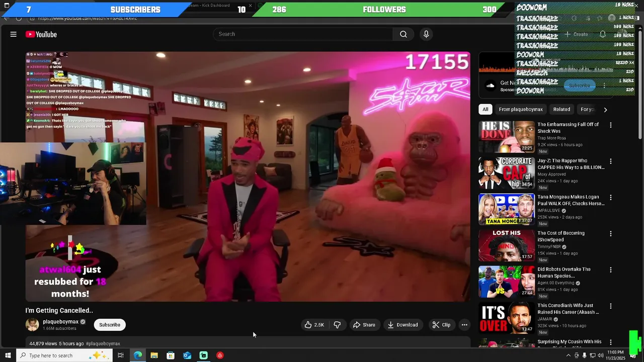Open the plaqueboymax channel avatar
The width and height of the screenshot is (644, 362).
point(32,325)
